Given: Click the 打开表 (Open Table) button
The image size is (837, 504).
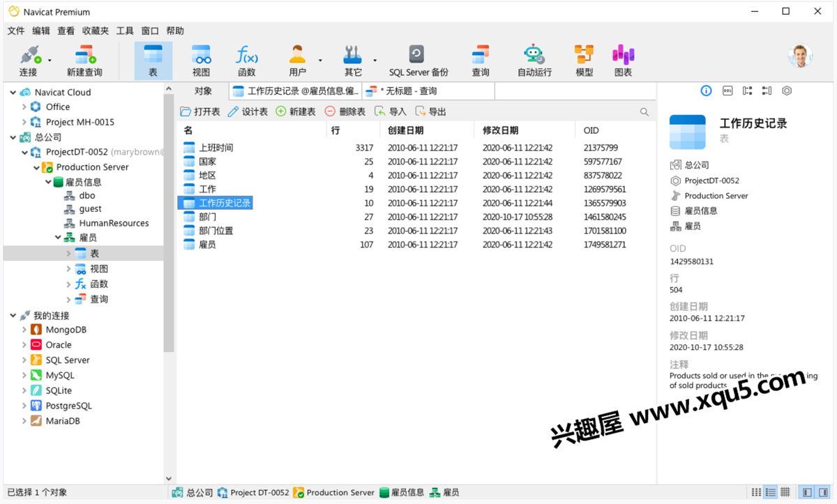Looking at the screenshot, I should (x=200, y=112).
